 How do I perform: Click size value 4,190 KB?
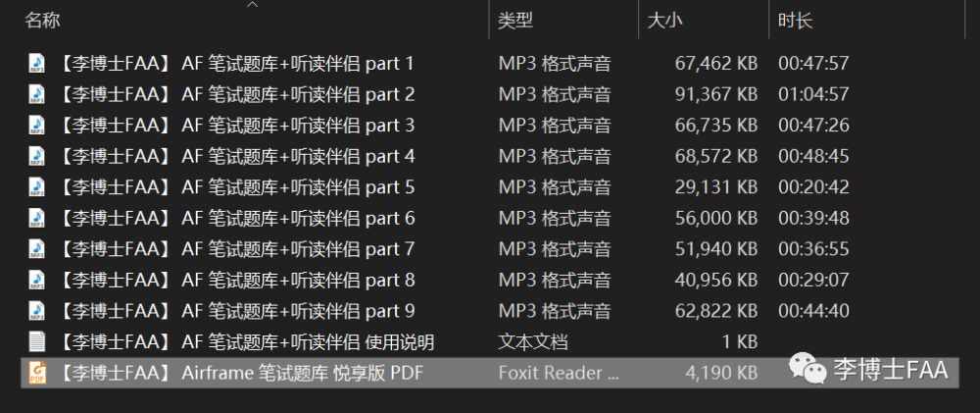tap(721, 373)
